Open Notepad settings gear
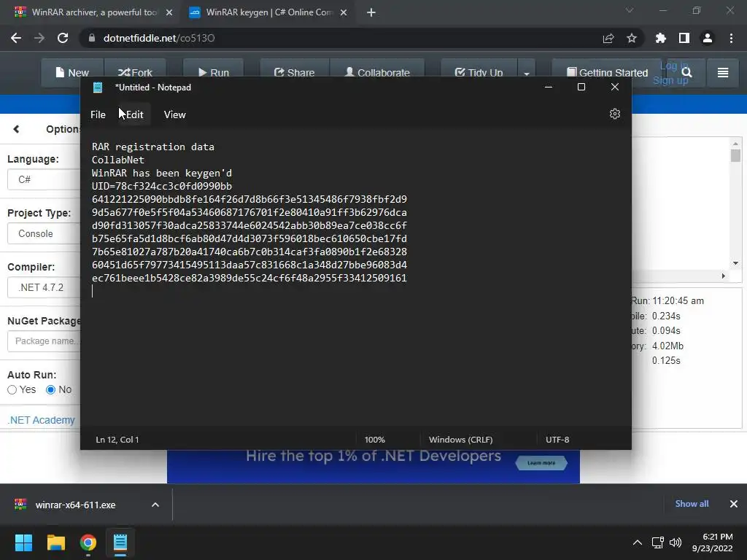This screenshot has width=747, height=560. [614, 114]
